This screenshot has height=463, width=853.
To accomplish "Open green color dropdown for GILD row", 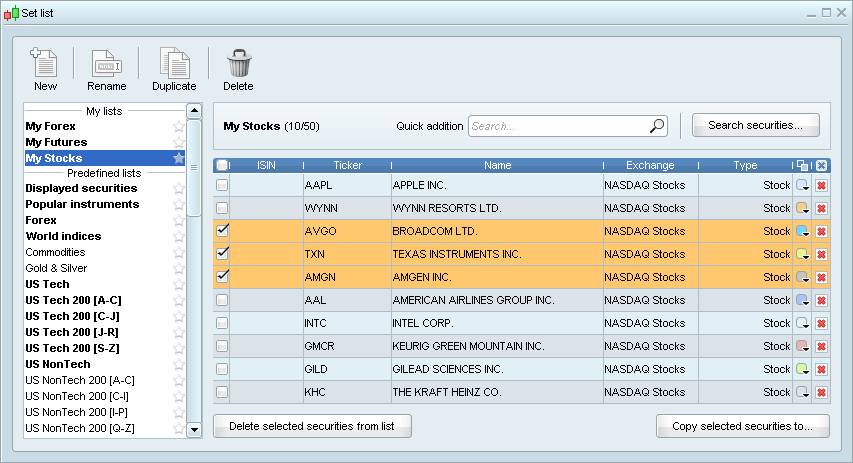I will [x=802, y=369].
